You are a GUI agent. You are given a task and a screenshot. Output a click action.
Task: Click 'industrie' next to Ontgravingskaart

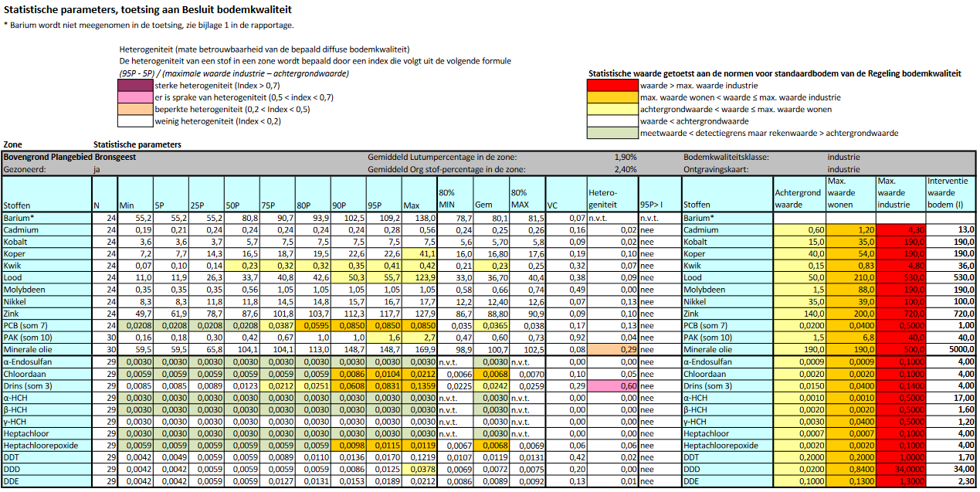point(843,169)
